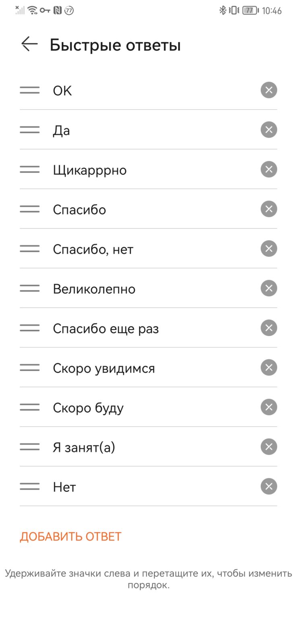
Task: Tap the drag handle beside "Я занят(а)"
Action: pyautogui.click(x=30, y=447)
